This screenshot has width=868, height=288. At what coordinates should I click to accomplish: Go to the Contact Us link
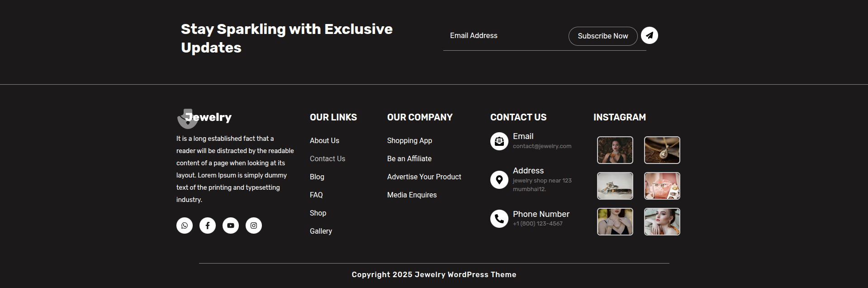(x=327, y=159)
